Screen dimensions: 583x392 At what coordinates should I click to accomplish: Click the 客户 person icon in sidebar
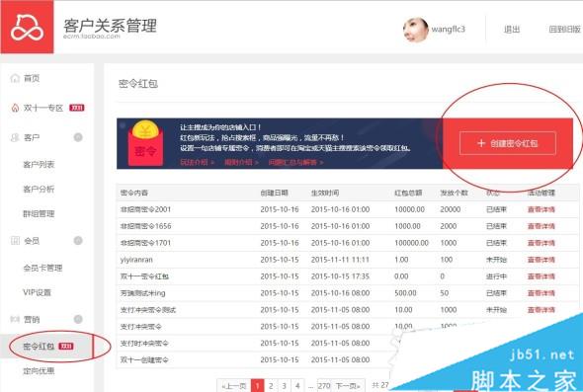pos(15,137)
